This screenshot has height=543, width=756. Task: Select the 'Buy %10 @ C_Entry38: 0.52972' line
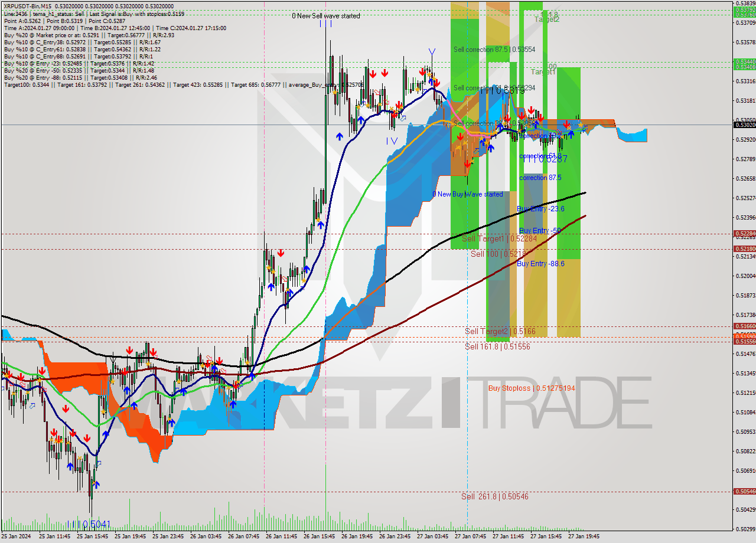pyautogui.click(x=82, y=42)
